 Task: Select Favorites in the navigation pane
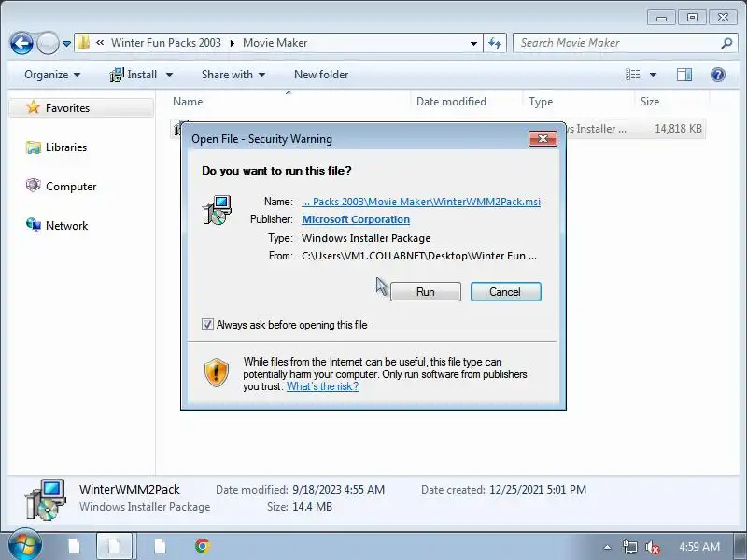81,108
